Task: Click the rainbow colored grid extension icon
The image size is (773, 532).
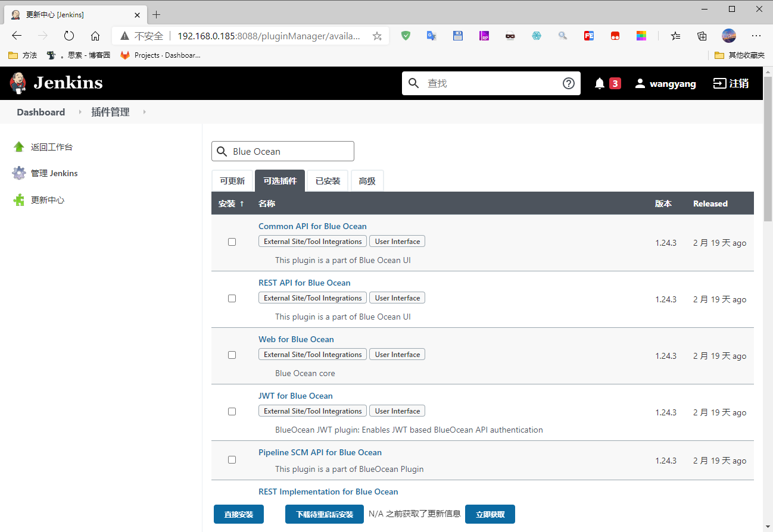Action: [x=641, y=36]
